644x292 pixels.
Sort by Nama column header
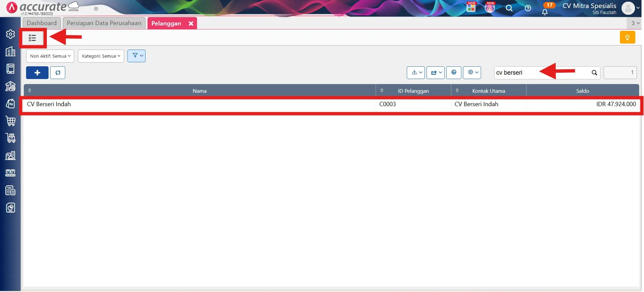[x=200, y=91]
